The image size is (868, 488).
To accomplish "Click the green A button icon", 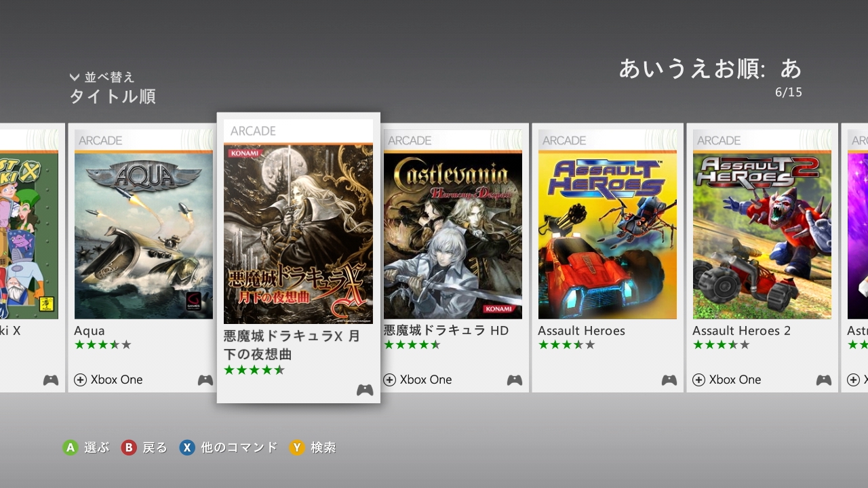I will pyautogui.click(x=71, y=447).
